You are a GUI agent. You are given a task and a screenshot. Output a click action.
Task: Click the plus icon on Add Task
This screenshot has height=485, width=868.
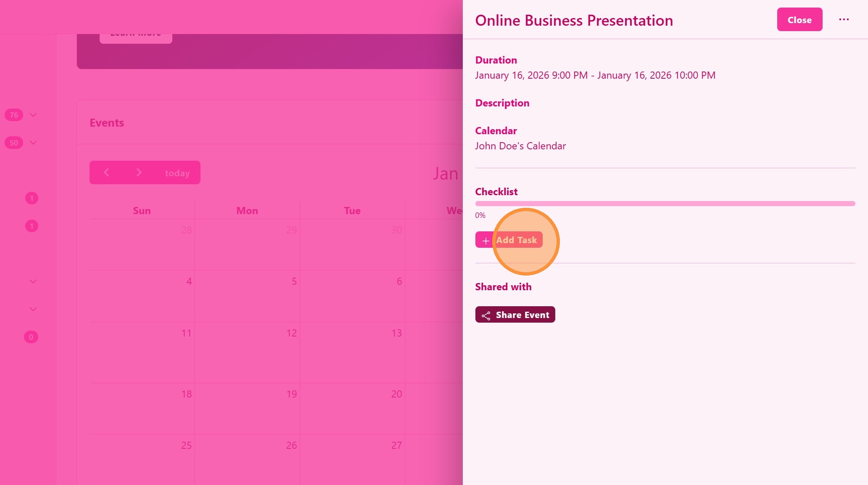tap(485, 241)
